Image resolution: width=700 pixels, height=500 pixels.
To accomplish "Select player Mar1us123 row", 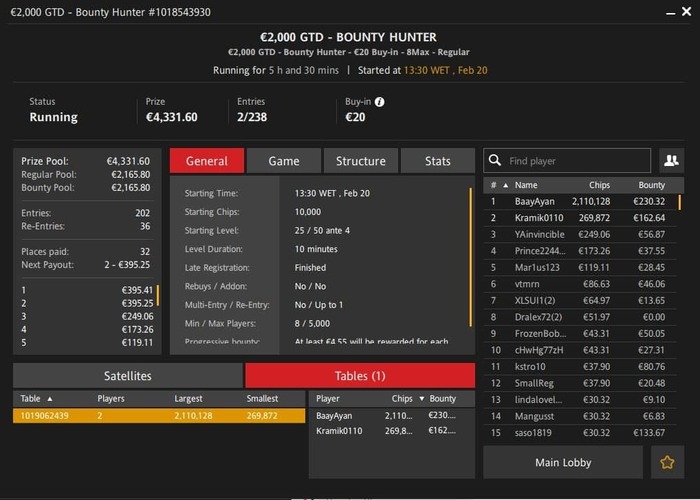I will point(580,267).
